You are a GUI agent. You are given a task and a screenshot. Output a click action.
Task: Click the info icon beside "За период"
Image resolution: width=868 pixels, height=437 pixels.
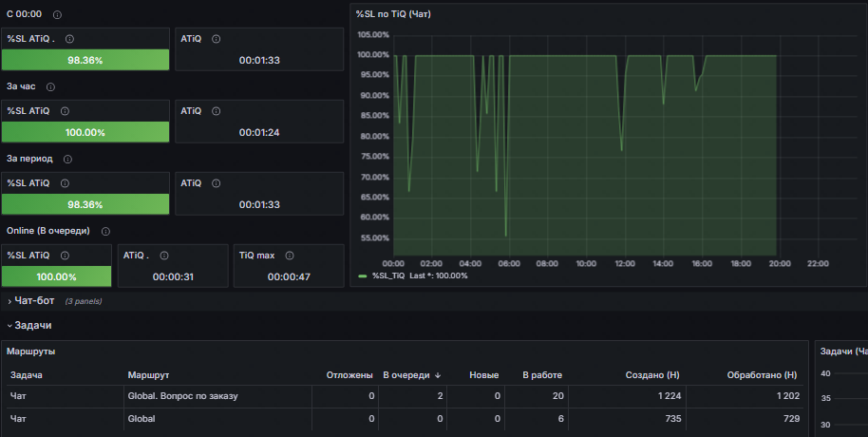pos(67,159)
